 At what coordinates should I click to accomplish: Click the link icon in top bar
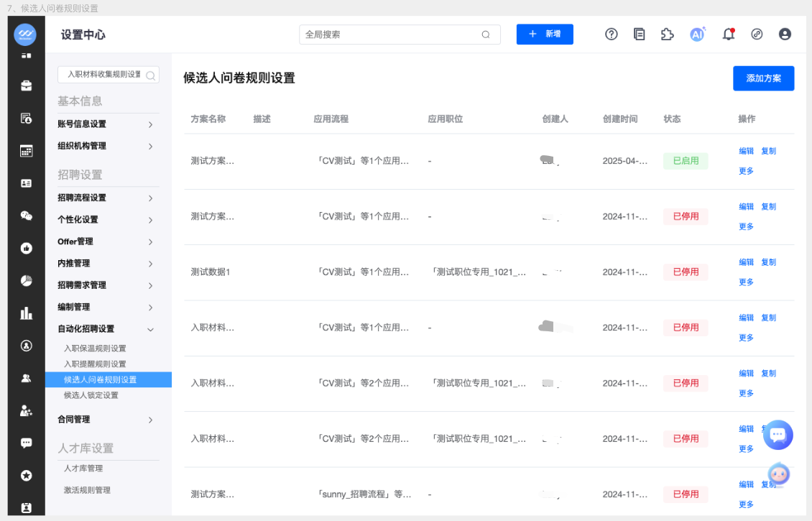(x=757, y=34)
